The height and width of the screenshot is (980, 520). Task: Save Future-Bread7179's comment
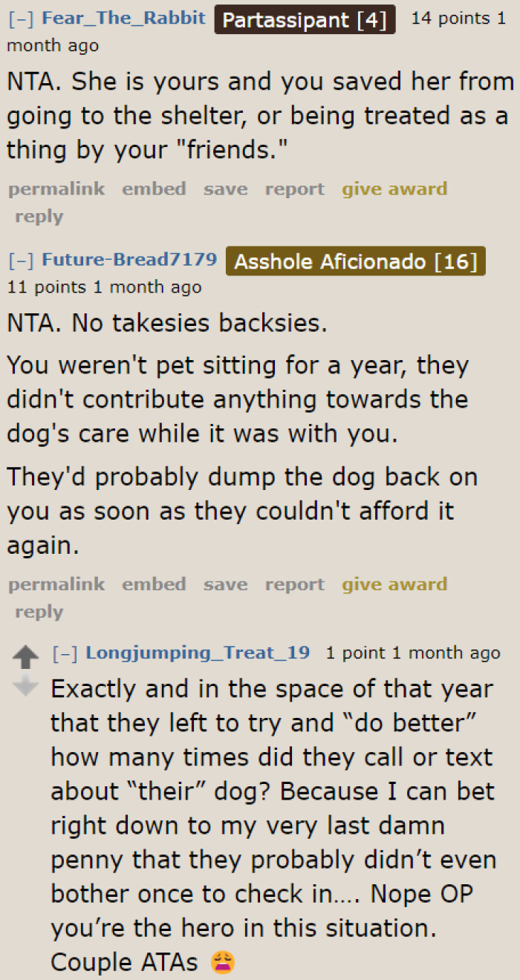coord(225,584)
